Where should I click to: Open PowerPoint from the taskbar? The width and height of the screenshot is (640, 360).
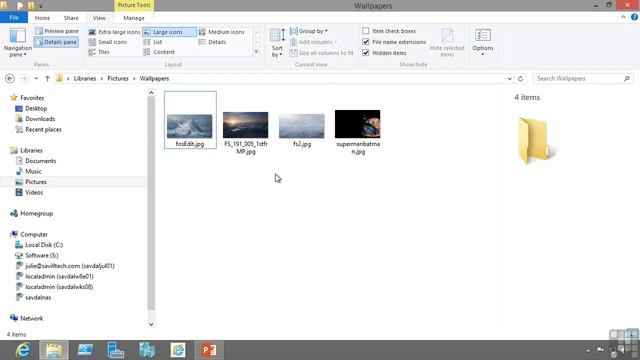pos(209,350)
